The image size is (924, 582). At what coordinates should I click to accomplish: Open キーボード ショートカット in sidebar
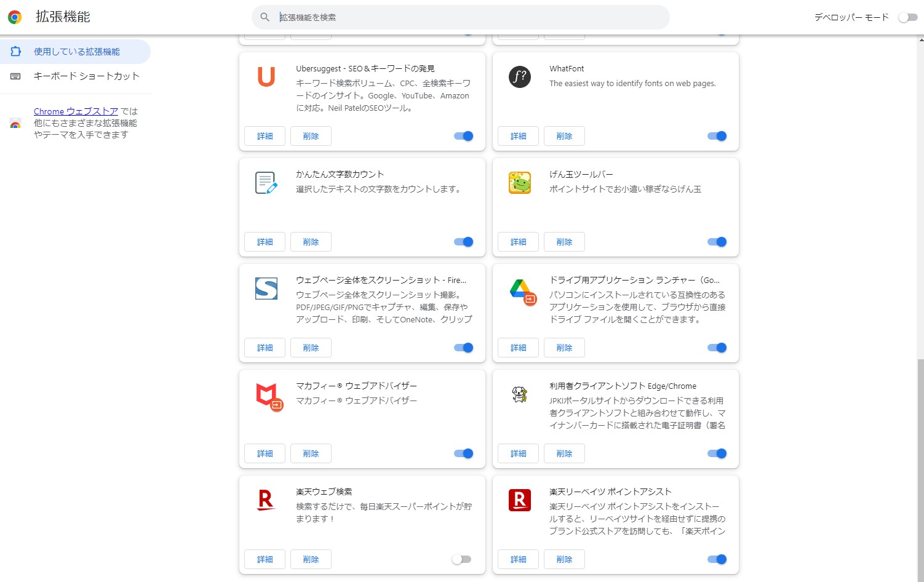click(x=75, y=76)
